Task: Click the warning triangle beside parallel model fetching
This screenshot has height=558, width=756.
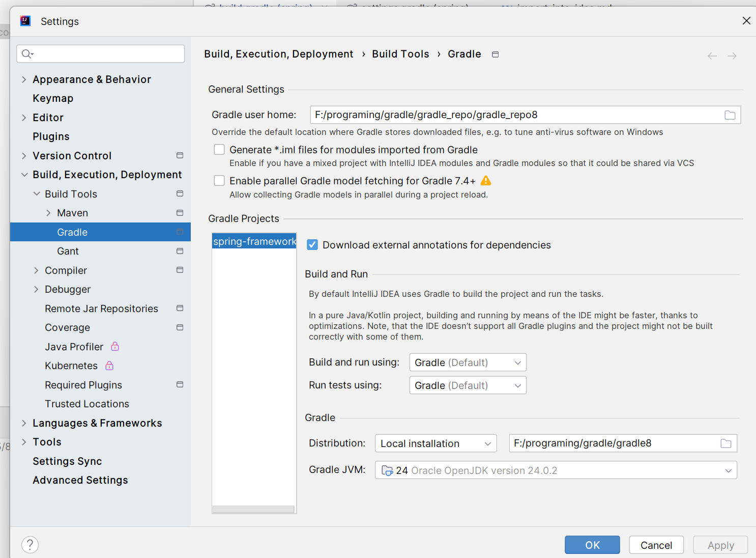Action: [x=486, y=181]
